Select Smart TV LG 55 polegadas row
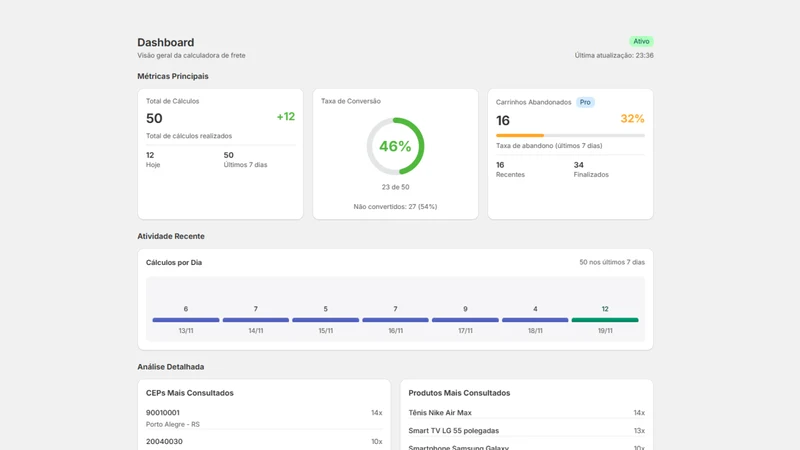 coord(527,431)
